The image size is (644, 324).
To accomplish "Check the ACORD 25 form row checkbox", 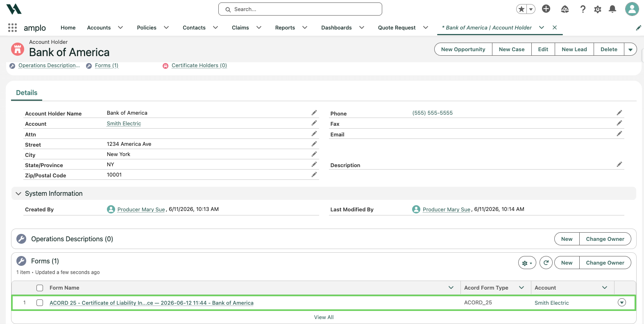I will (40, 303).
